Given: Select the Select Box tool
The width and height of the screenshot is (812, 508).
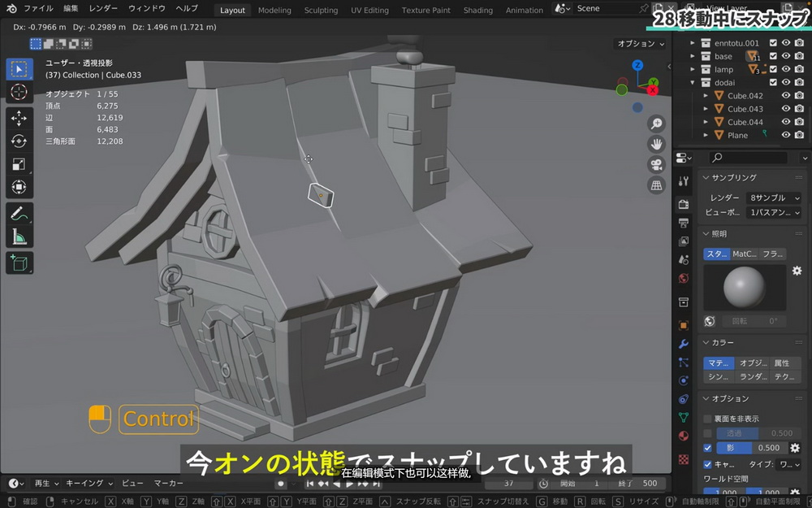Looking at the screenshot, I should coord(19,69).
